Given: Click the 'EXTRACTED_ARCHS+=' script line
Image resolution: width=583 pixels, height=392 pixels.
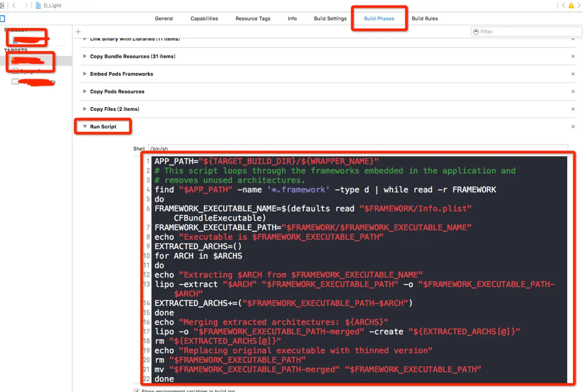Looking at the screenshot, I should tap(284, 303).
